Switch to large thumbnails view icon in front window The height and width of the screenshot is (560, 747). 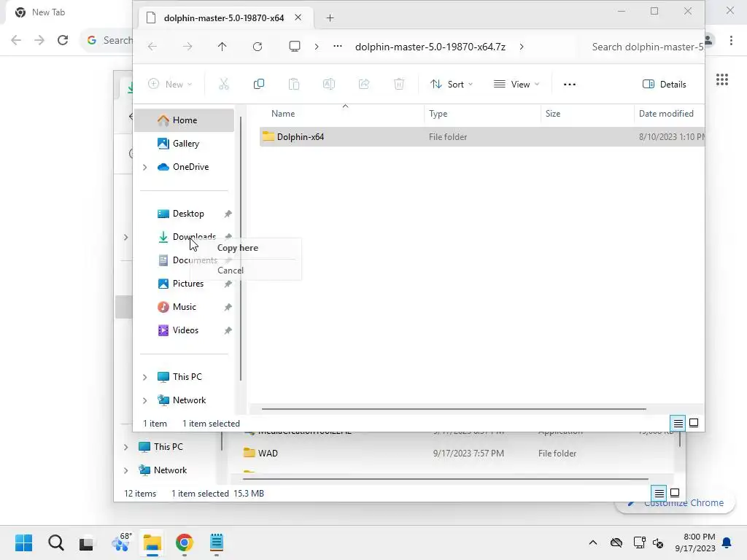pos(694,423)
